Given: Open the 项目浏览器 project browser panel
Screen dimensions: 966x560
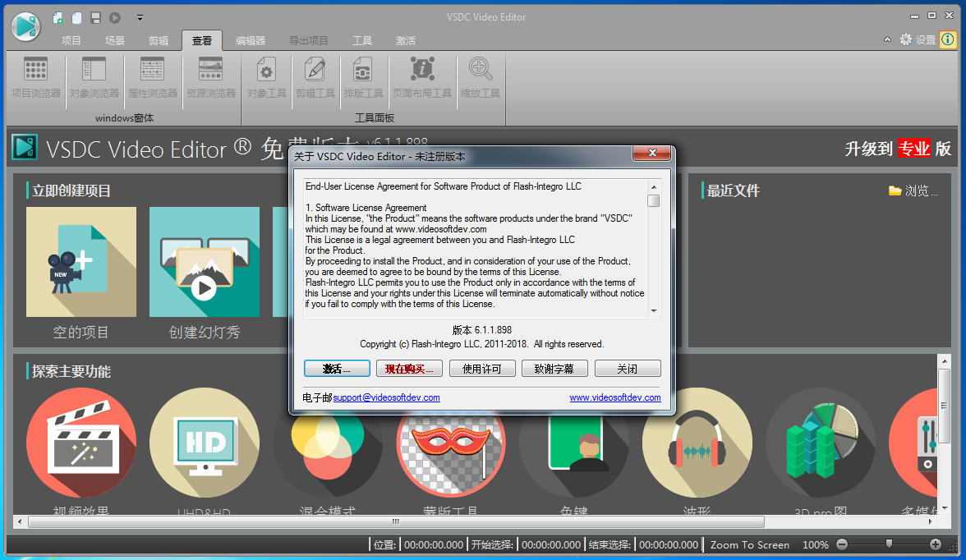Looking at the screenshot, I should (36, 79).
